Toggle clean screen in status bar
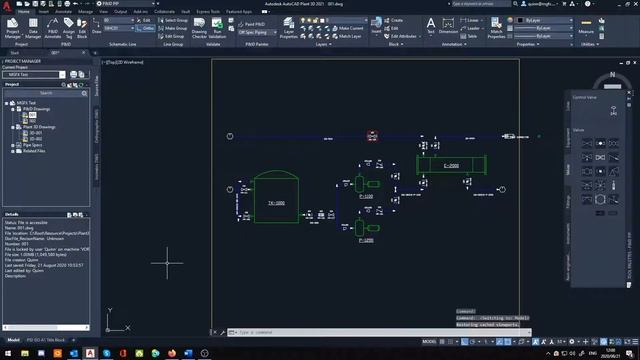The image size is (640, 360). coord(627,342)
